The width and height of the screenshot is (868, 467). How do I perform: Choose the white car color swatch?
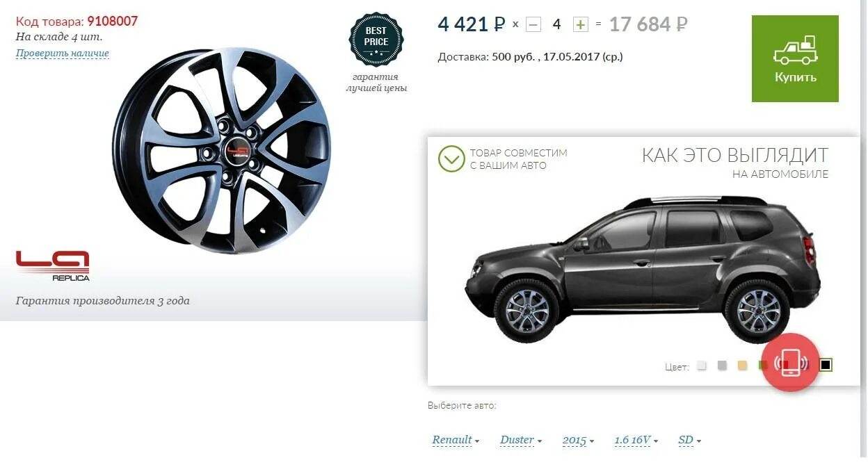tap(702, 365)
